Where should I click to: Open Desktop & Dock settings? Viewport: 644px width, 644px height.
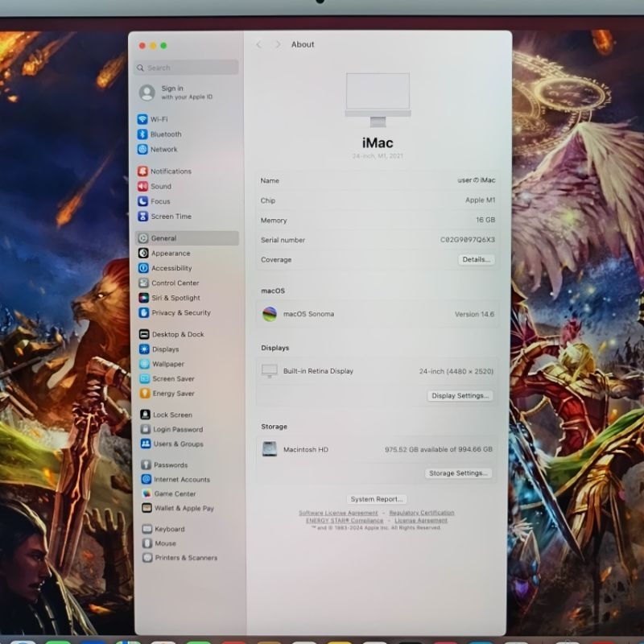click(x=177, y=334)
